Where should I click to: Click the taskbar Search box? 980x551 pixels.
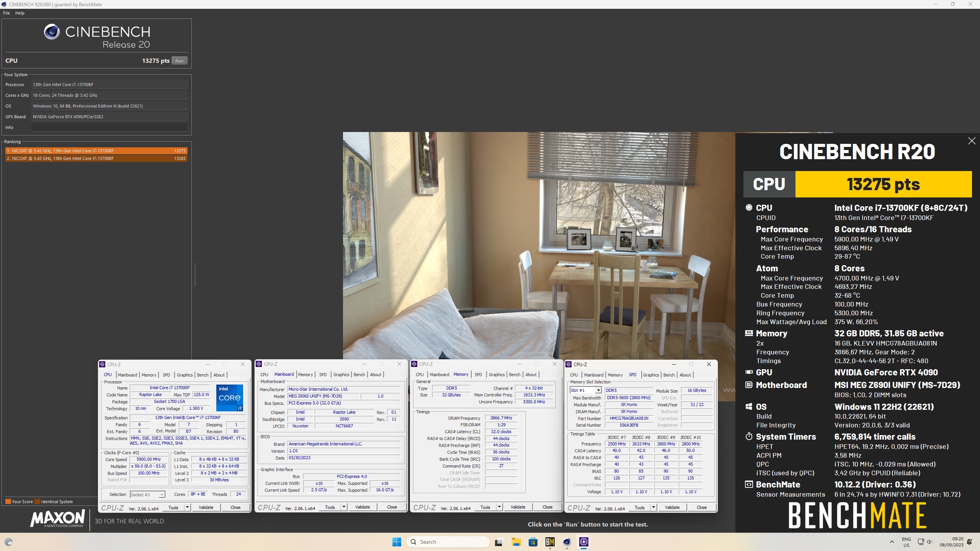(448, 542)
